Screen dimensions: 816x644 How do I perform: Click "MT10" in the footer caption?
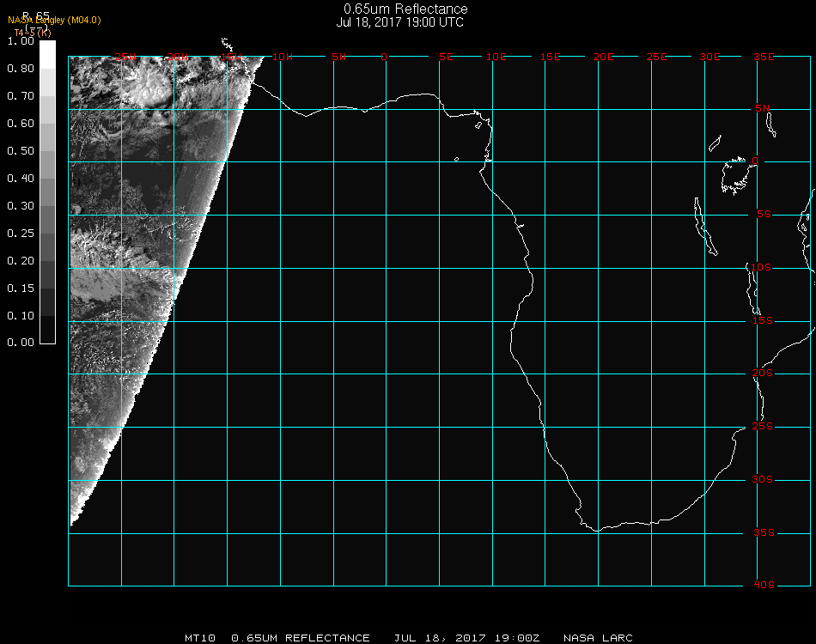pos(200,638)
